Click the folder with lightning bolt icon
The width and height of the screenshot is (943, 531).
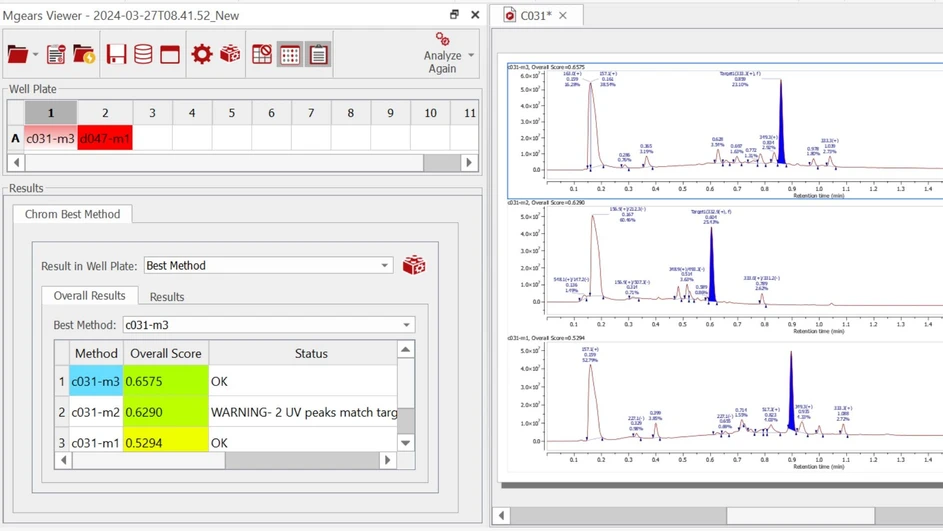84,54
